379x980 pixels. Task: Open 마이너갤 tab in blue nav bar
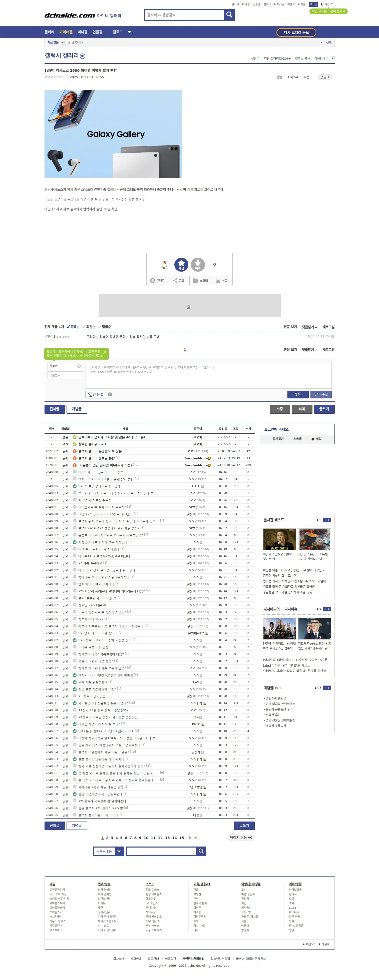66,32
